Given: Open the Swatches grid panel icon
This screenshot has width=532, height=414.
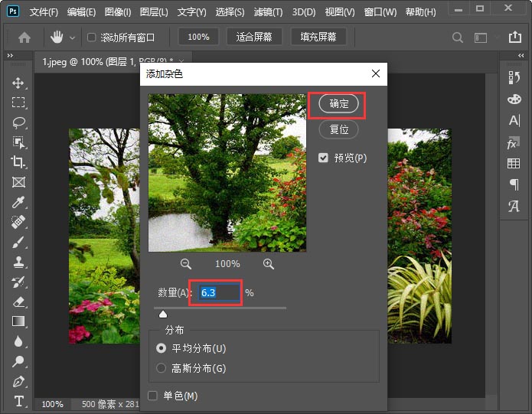Looking at the screenshot, I should pyautogui.click(x=514, y=164).
